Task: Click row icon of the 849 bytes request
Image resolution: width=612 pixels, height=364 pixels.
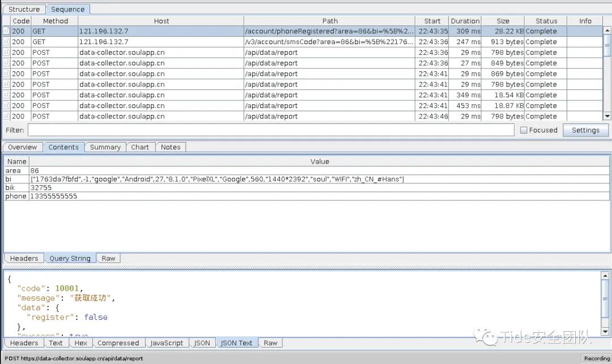Action: coord(6,63)
